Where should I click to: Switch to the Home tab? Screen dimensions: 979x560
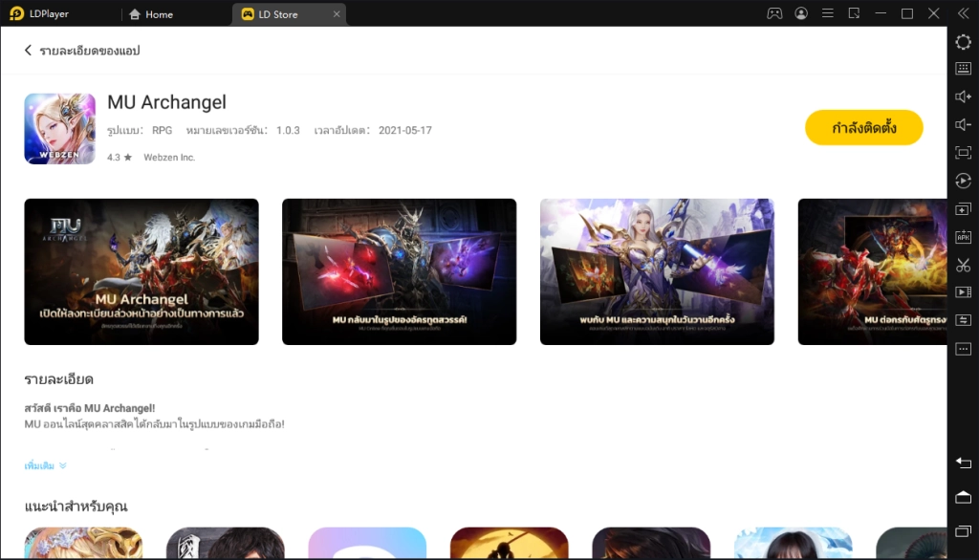[151, 13]
